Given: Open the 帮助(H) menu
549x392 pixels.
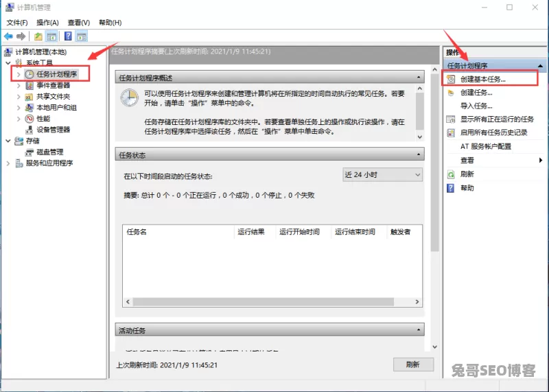Looking at the screenshot, I should pyautogui.click(x=110, y=23).
